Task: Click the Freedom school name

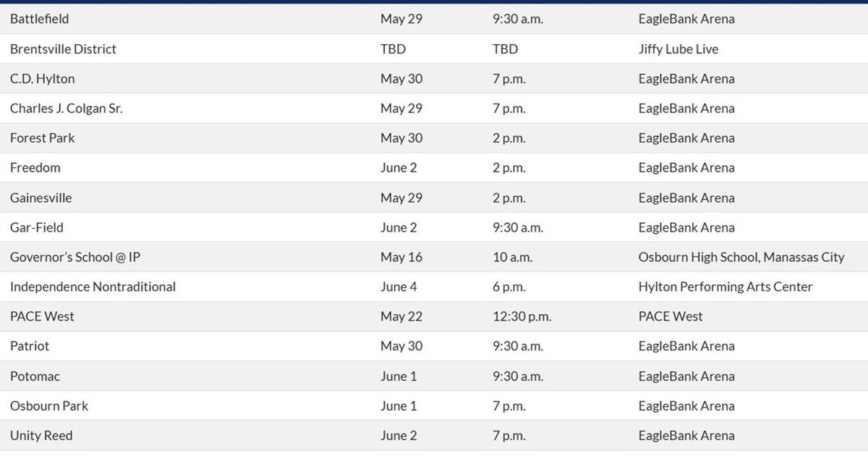Action: tap(35, 167)
